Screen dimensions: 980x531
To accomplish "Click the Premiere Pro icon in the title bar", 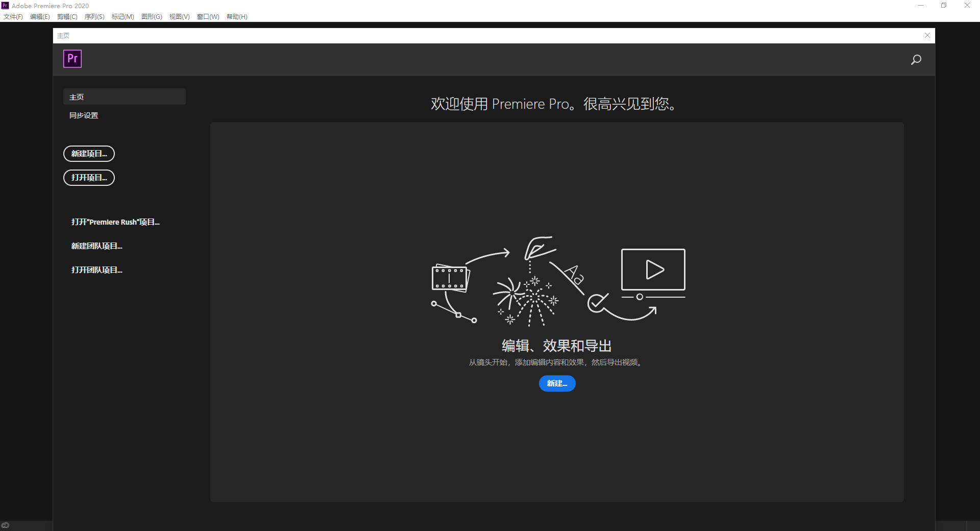I will click(x=5, y=5).
